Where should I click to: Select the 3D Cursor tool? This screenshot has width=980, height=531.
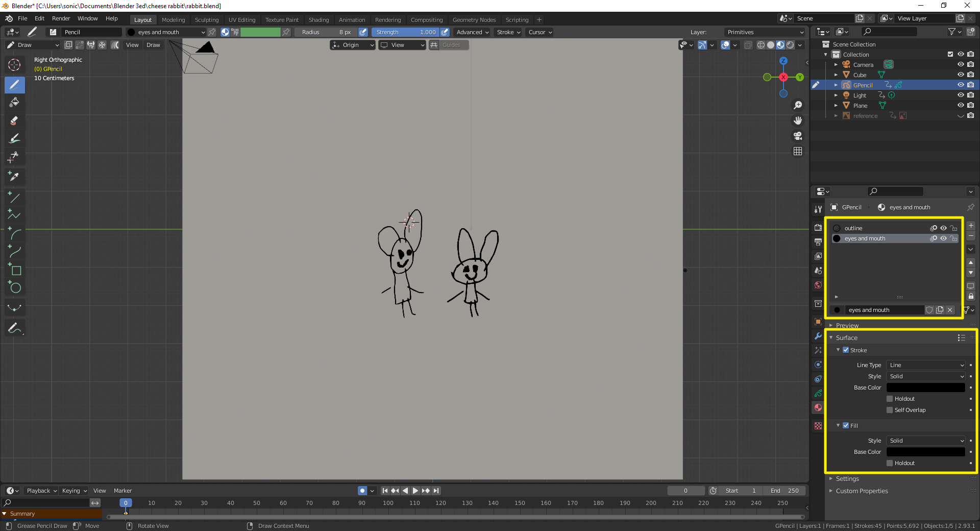[x=15, y=65]
